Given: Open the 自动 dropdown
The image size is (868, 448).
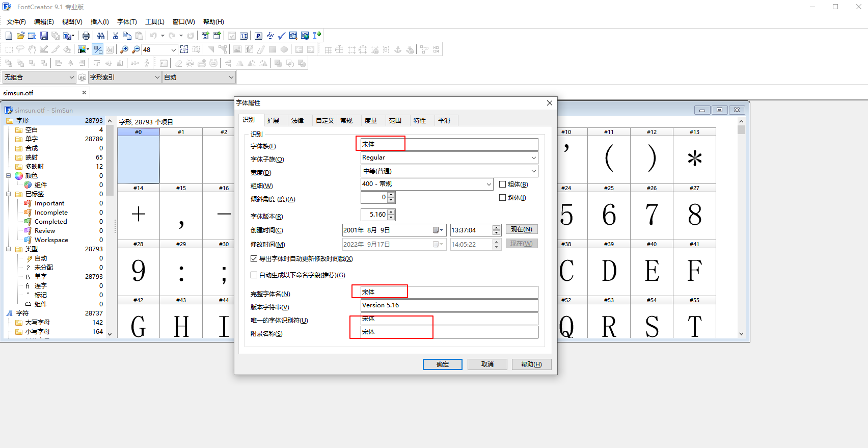Looking at the screenshot, I should (x=199, y=77).
